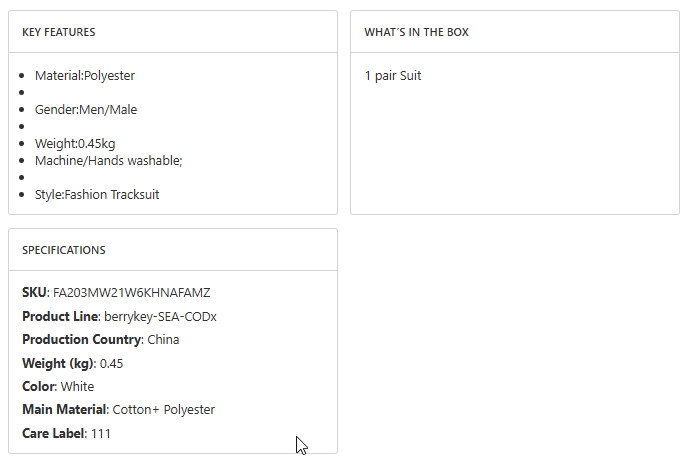Select the Material:Polyester bullet item
This screenshot has height=464, width=686.
click(x=85, y=76)
